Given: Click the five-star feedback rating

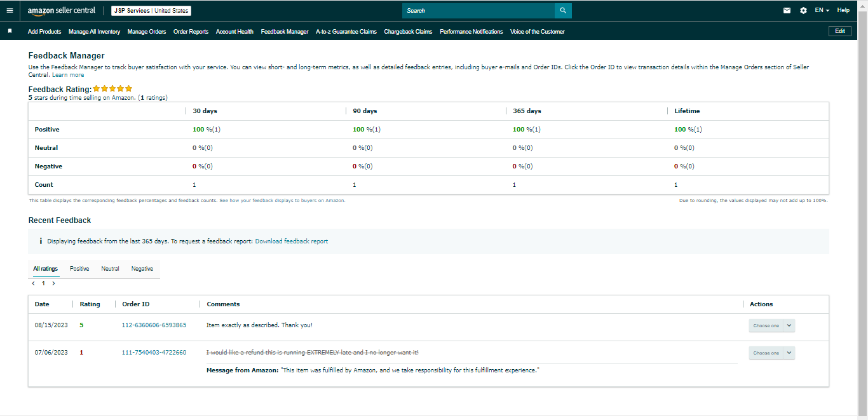Looking at the screenshot, I should tap(112, 89).
